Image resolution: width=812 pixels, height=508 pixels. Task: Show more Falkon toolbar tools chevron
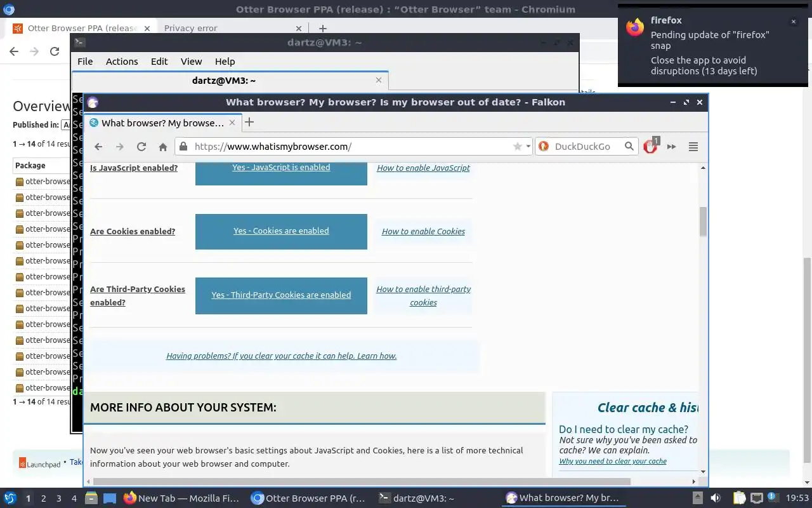tap(671, 147)
